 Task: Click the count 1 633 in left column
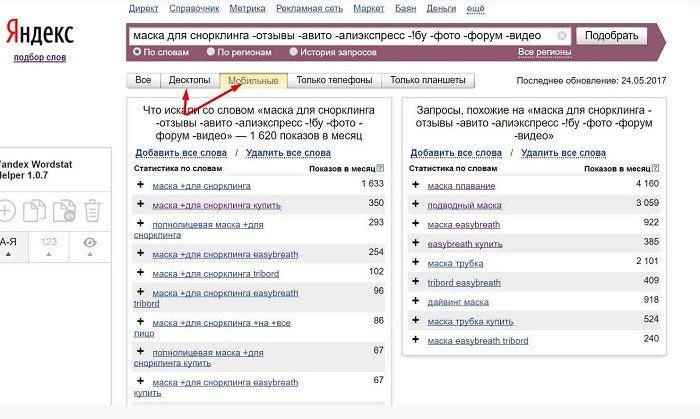pos(373,183)
